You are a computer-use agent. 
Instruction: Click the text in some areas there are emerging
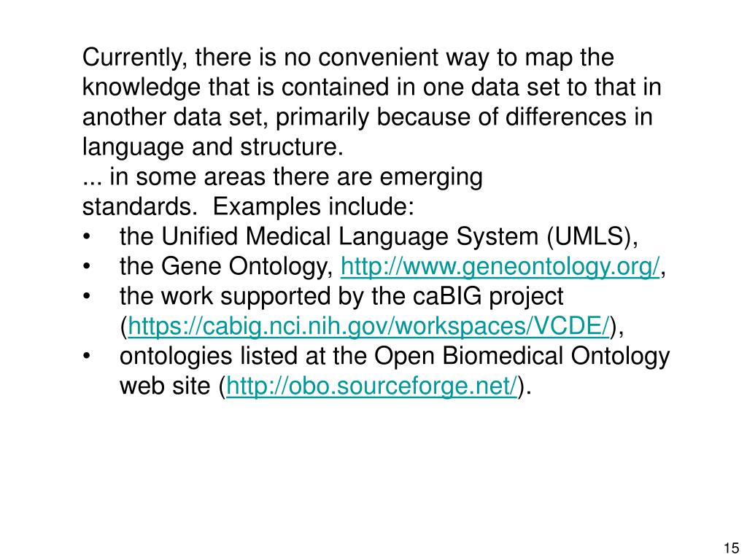[x=296, y=177]
